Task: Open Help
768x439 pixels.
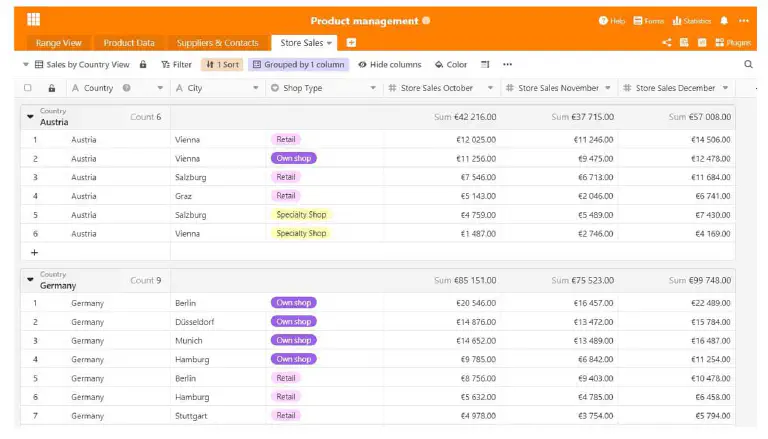Action: [612, 21]
